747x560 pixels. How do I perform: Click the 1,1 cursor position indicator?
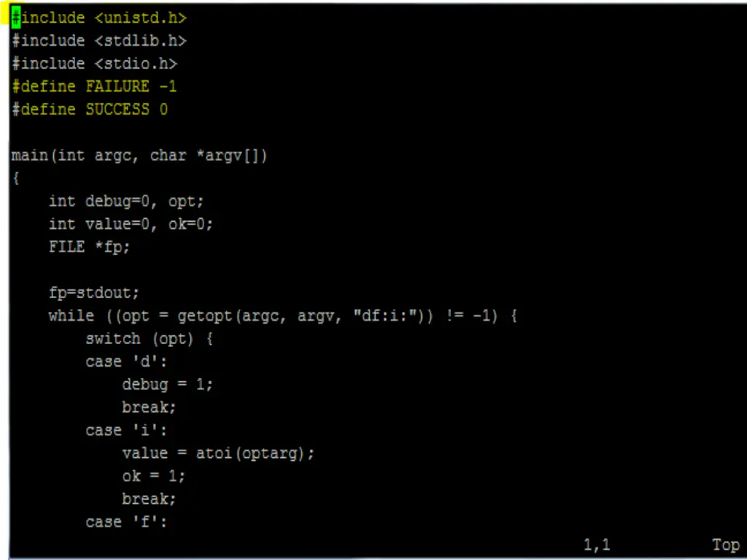pyautogui.click(x=597, y=545)
